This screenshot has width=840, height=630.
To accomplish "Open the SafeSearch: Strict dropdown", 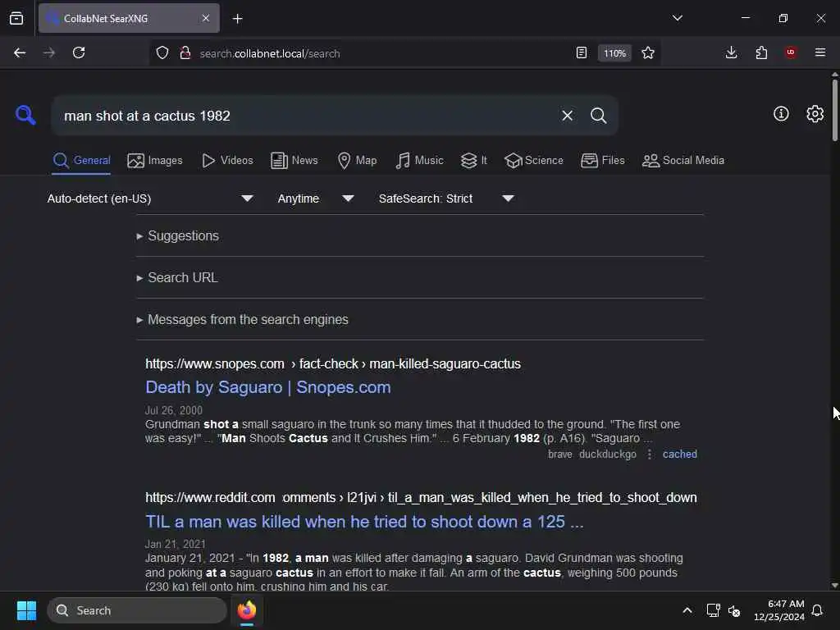I will [446, 199].
